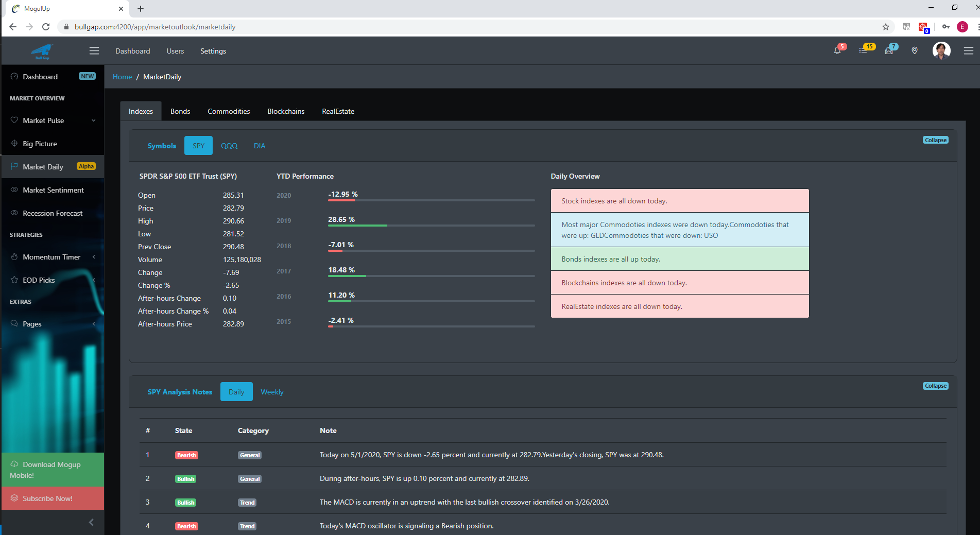
Task: Click Download Mogup Mobile button
Action: (53, 470)
